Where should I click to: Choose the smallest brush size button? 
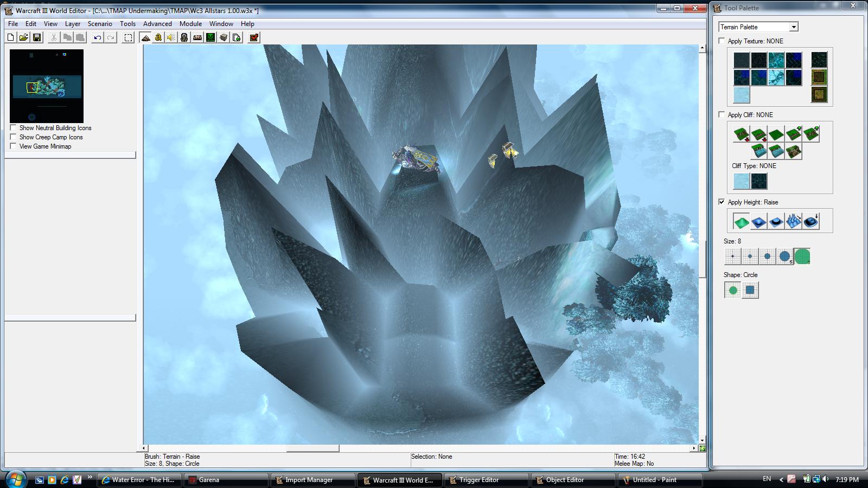732,256
